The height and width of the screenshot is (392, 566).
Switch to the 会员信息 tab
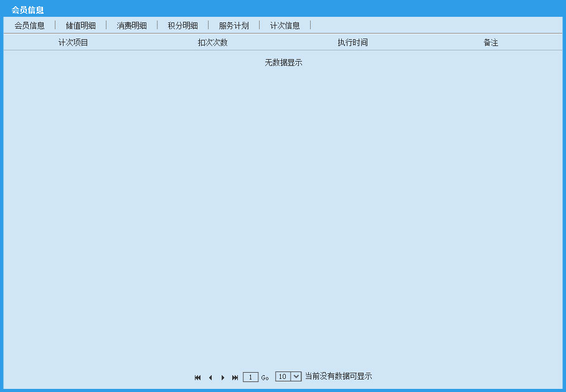[30, 26]
